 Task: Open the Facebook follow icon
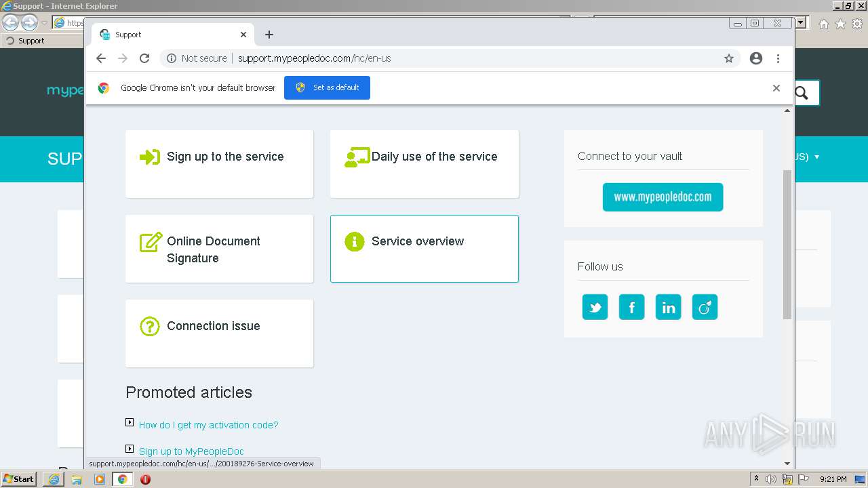631,307
